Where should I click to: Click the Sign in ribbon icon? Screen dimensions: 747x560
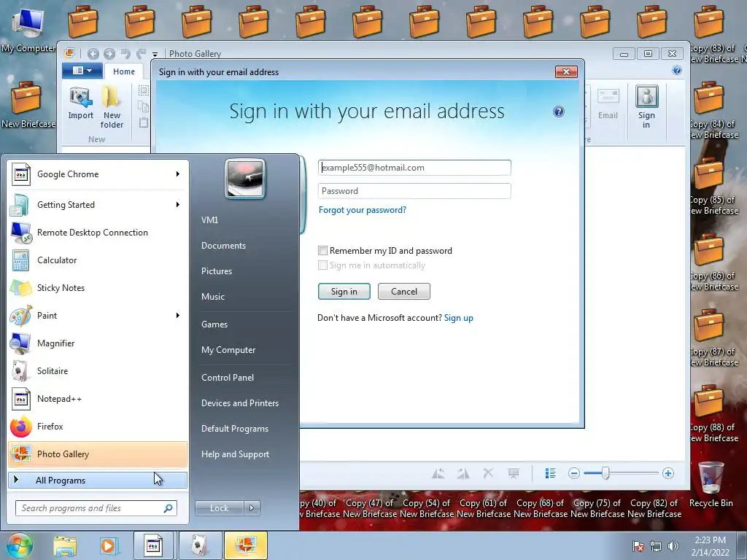pos(646,107)
